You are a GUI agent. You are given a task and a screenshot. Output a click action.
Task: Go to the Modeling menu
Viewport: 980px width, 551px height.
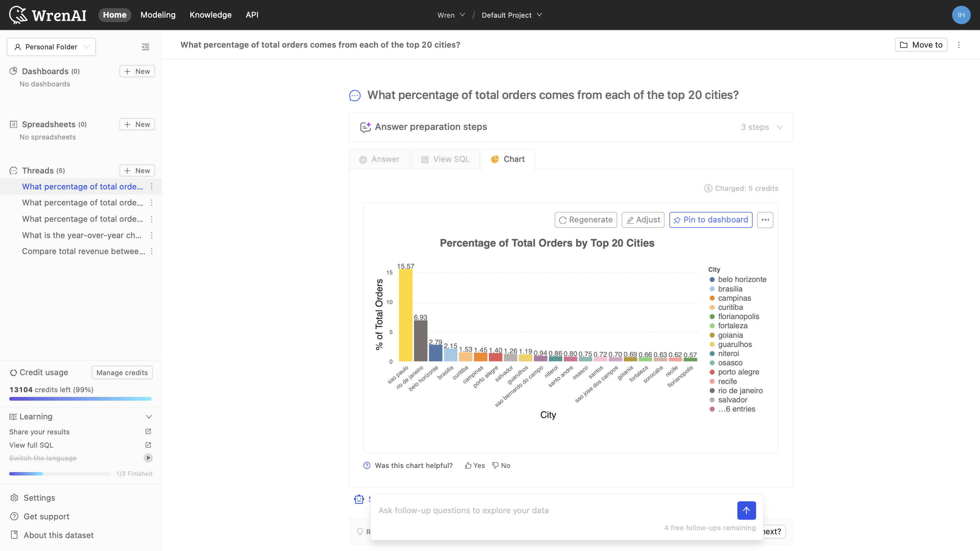[x=158, y=15]
